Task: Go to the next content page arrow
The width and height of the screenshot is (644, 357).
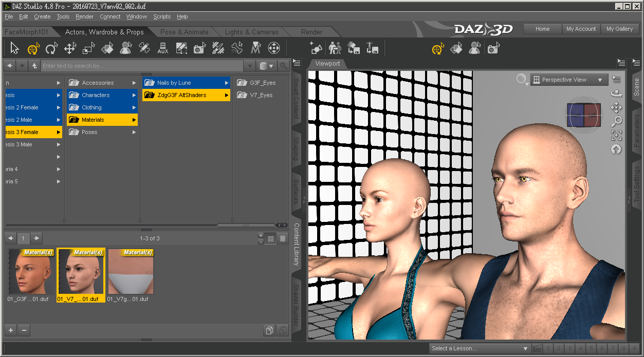Action: [x=36, y=238]
